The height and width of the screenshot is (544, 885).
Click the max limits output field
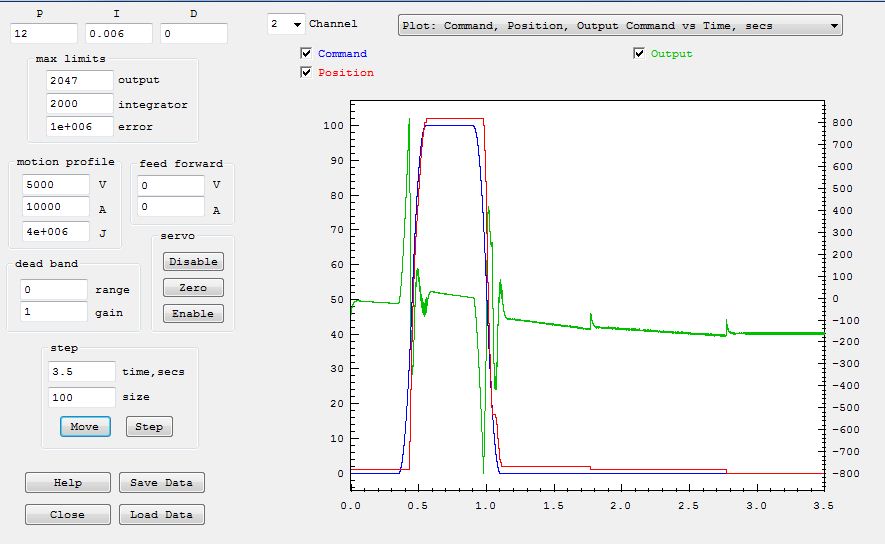point(79,80)
